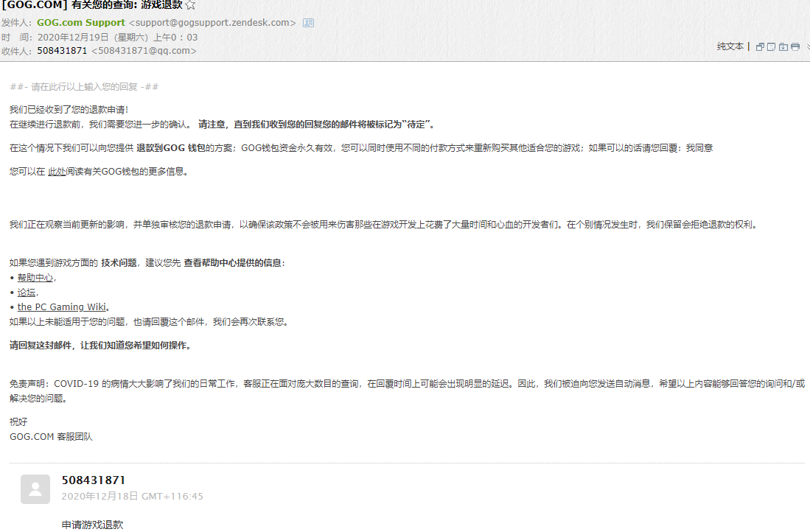Click the quoted sender's avatar thumbnail
This screenshot has height=532, width=810.
point(35,489)
